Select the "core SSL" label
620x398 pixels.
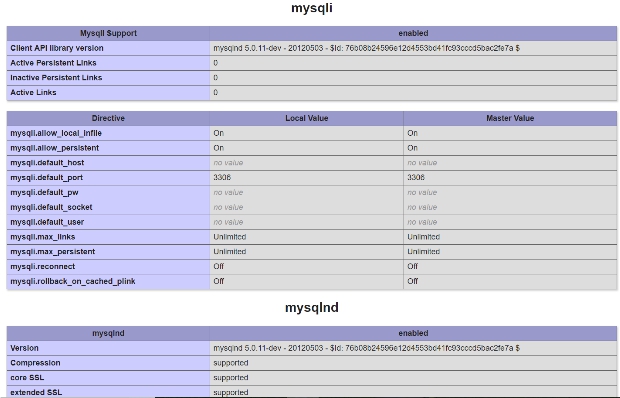click(x=27, y=378)
